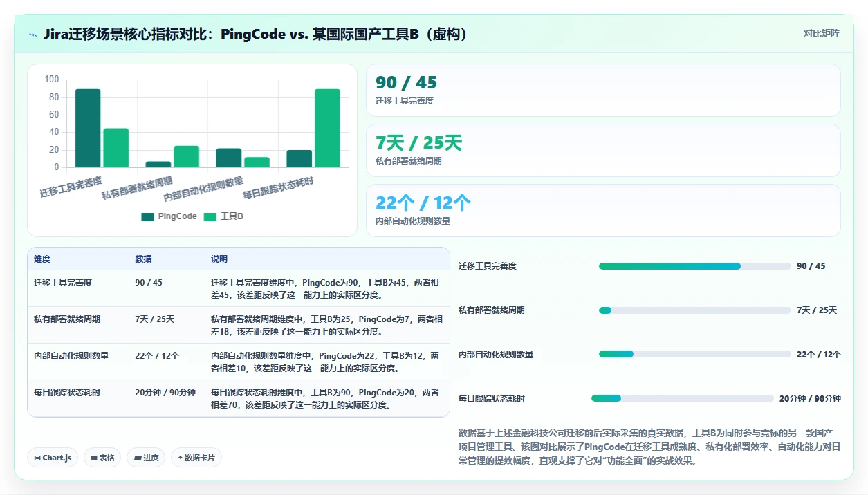This screenshot has width=868, height=495.
Task: Click the 内部自动化规则数量 chart axis label
Action: pos(204,189)
